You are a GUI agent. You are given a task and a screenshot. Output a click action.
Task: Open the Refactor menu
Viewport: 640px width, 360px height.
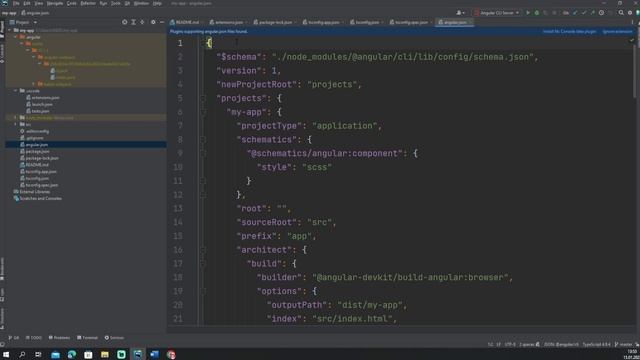[88, 3]
